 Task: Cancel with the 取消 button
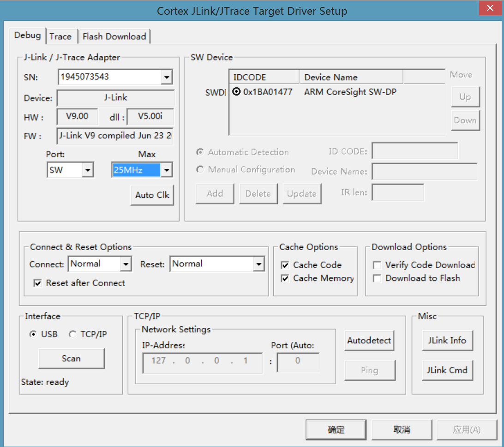[402, 429]
